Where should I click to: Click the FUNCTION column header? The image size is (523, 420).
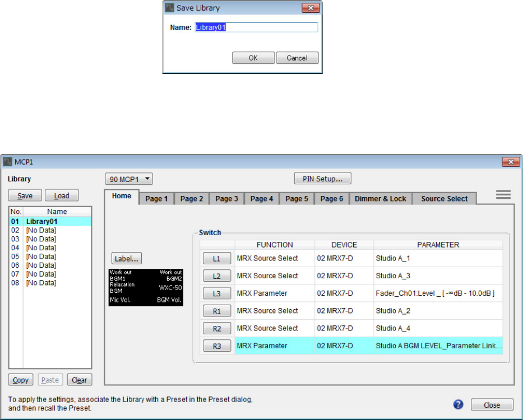pos(275,245)
